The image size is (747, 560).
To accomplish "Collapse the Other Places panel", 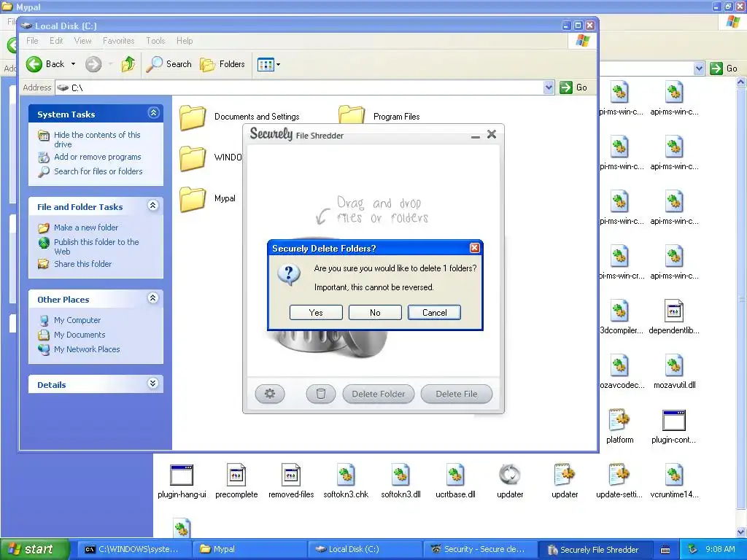I will point(153,298).
